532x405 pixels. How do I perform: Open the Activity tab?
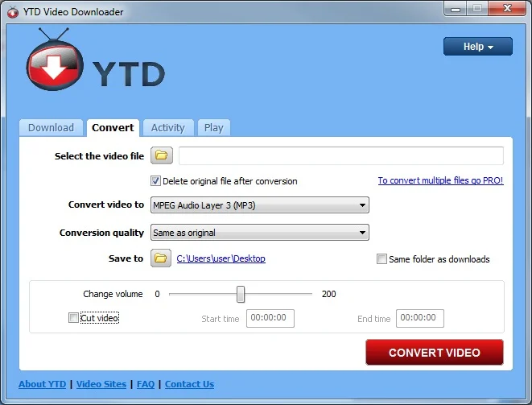tap(168, 128)
